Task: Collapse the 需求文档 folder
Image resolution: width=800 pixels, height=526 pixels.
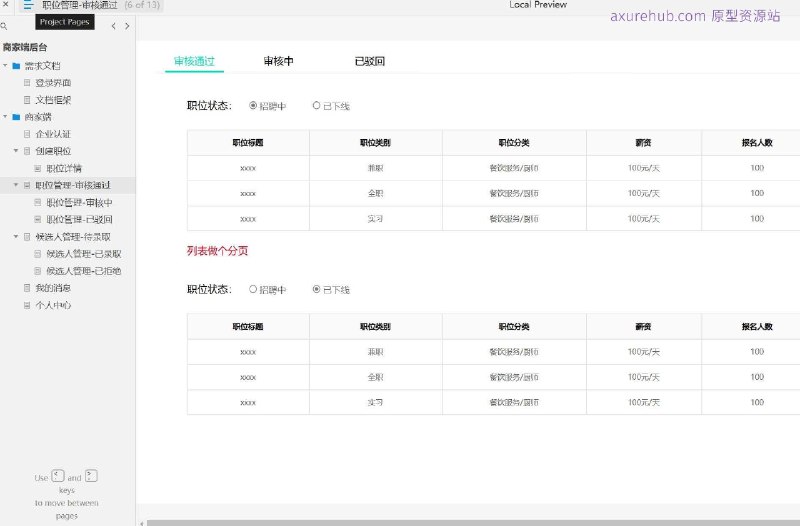Action: click(5, 65)
